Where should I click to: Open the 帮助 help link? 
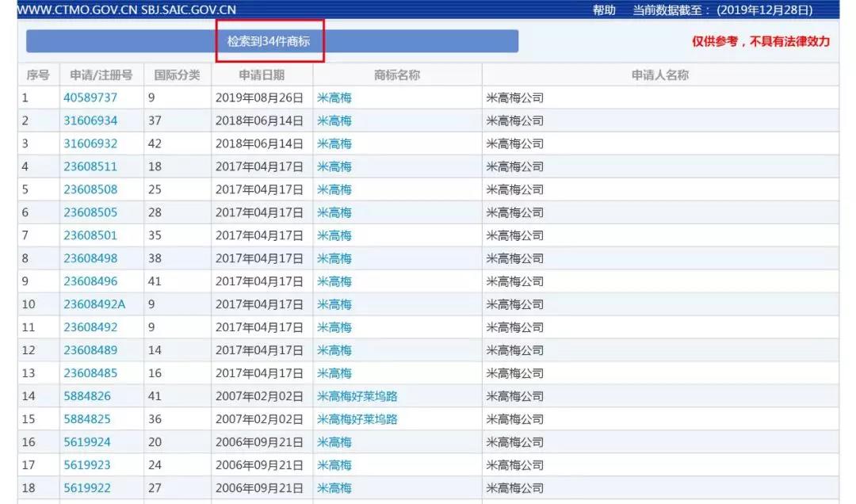point(604,10)
